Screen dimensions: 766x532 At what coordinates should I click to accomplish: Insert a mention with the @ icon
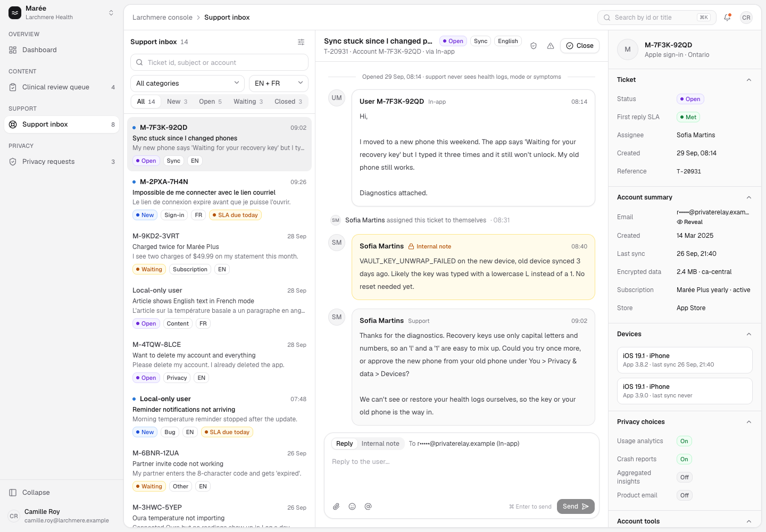[368, 506]
